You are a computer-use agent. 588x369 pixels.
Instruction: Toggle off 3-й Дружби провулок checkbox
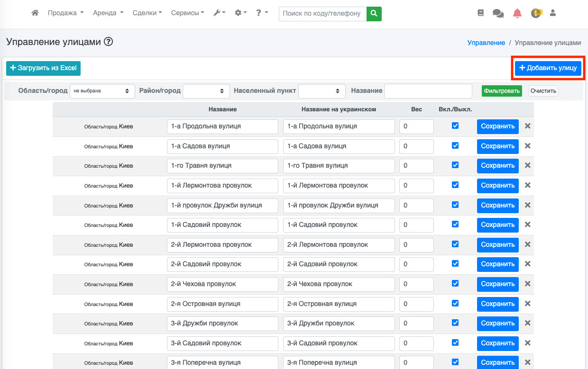tap(455, 323)
